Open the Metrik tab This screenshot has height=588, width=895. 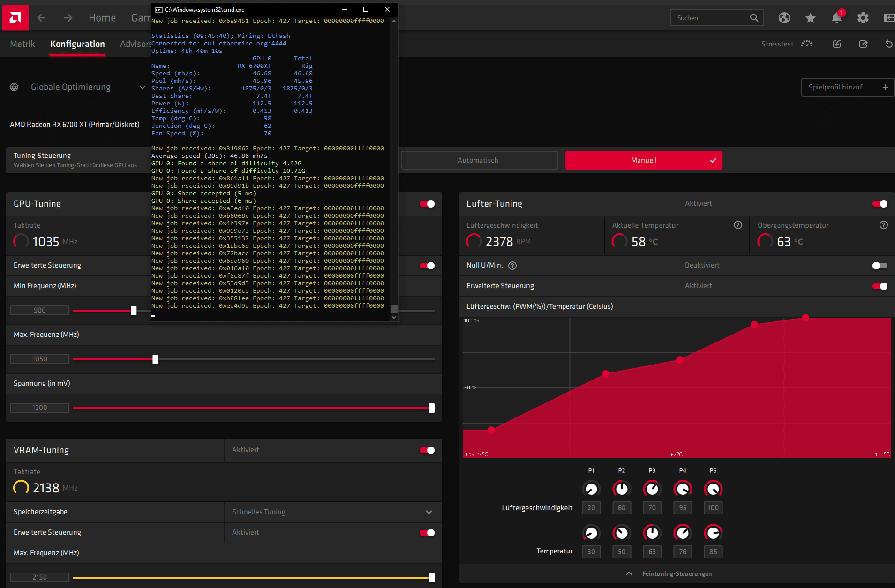(23, 44)
